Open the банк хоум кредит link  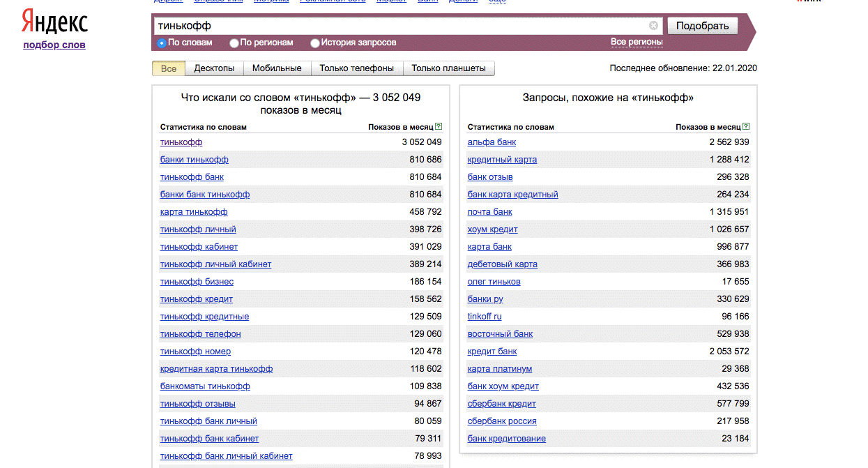[x=503, y=386]
